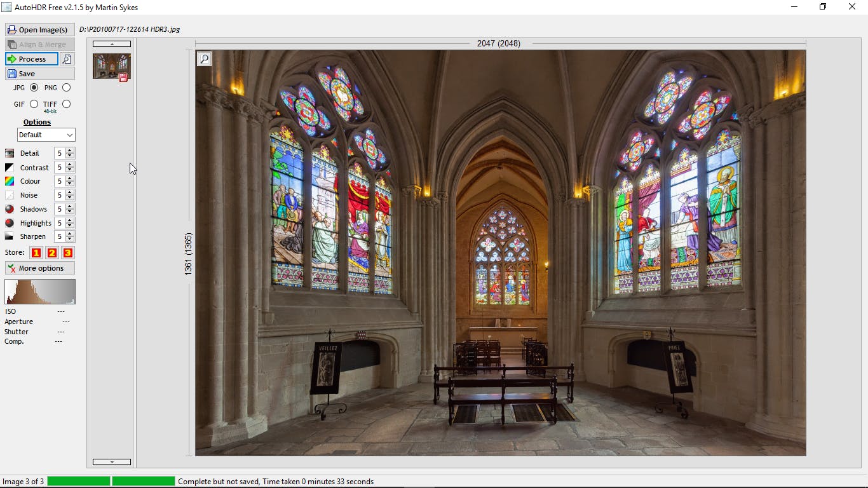Open More options
This screenshot has width=868, height=488.
[40, 268]
